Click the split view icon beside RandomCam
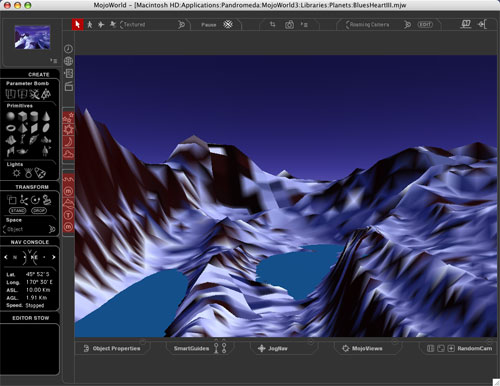Viewport: 500px width, 386px height. pyautogui.click(x=431, y=348)
